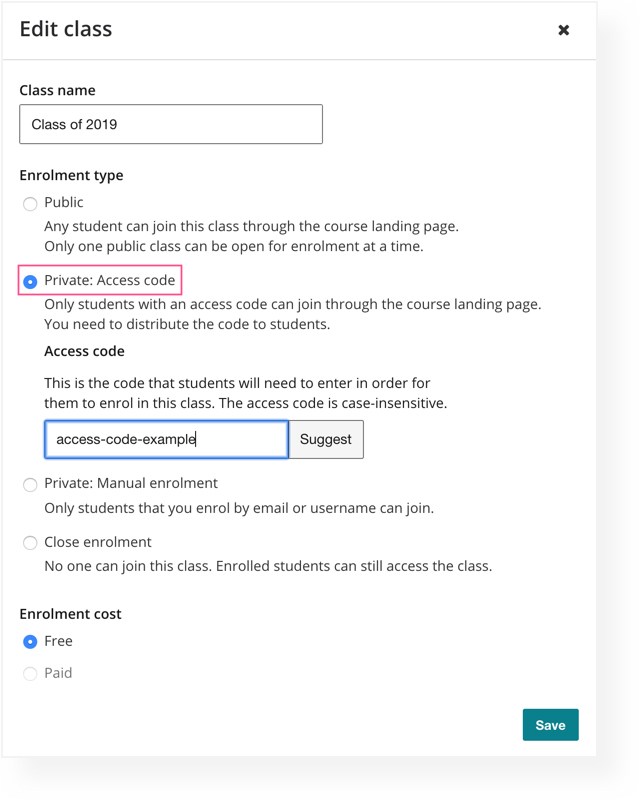The height and width of the screenshot is (799, 639).
Task: Click the case-insensitive access code help text
Action: tap(245, 393)
